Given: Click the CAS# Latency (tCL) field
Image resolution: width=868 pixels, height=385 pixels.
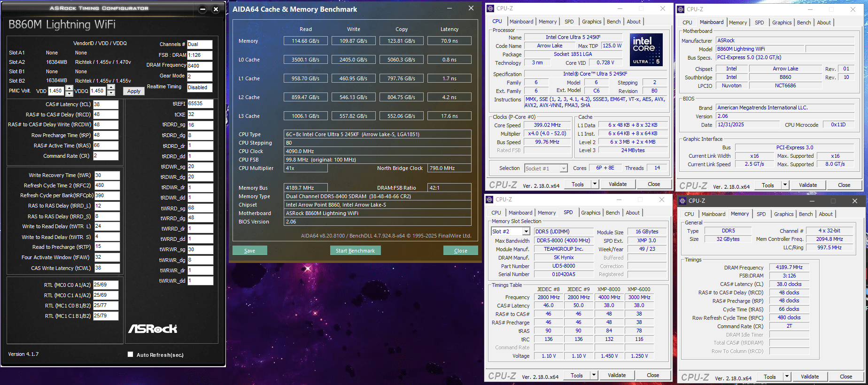Looking at the screenshot, I should pyautogui.click(x=106, y=104).
